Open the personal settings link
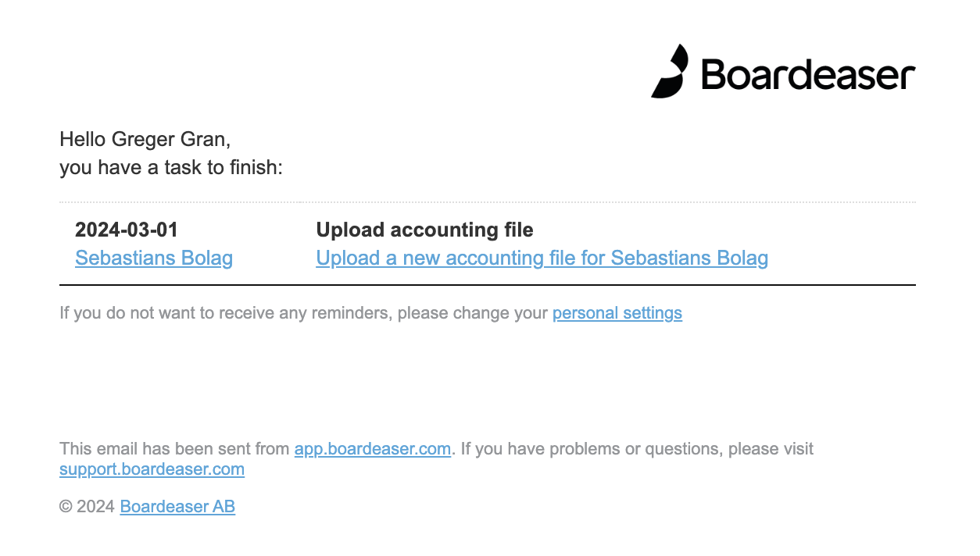 [617, 313]
